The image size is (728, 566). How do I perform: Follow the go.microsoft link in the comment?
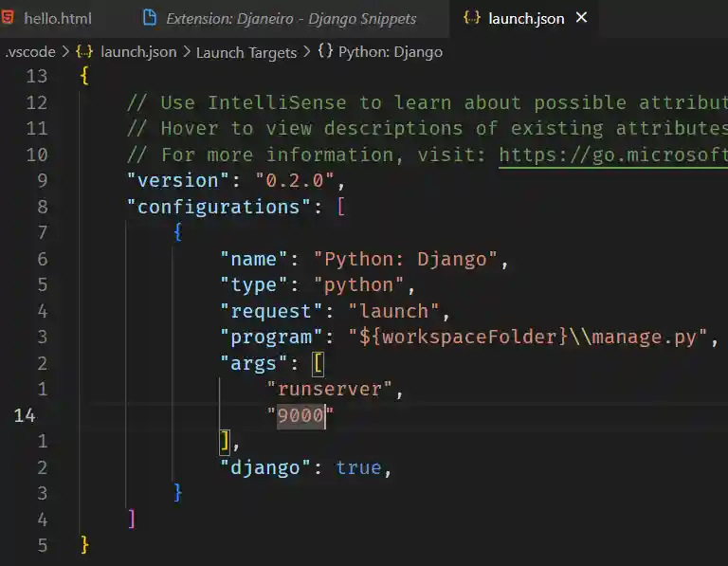(612, 155)
